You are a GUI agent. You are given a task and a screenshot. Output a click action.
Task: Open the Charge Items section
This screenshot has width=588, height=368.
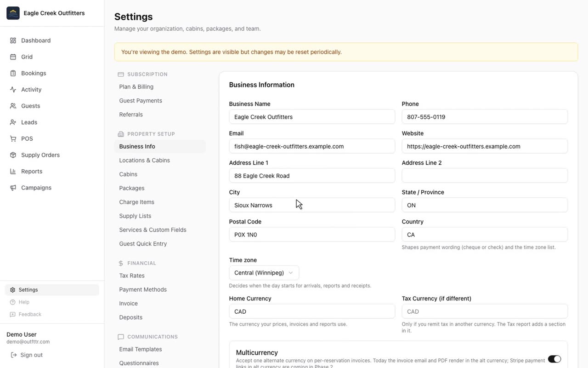point(137,202)
